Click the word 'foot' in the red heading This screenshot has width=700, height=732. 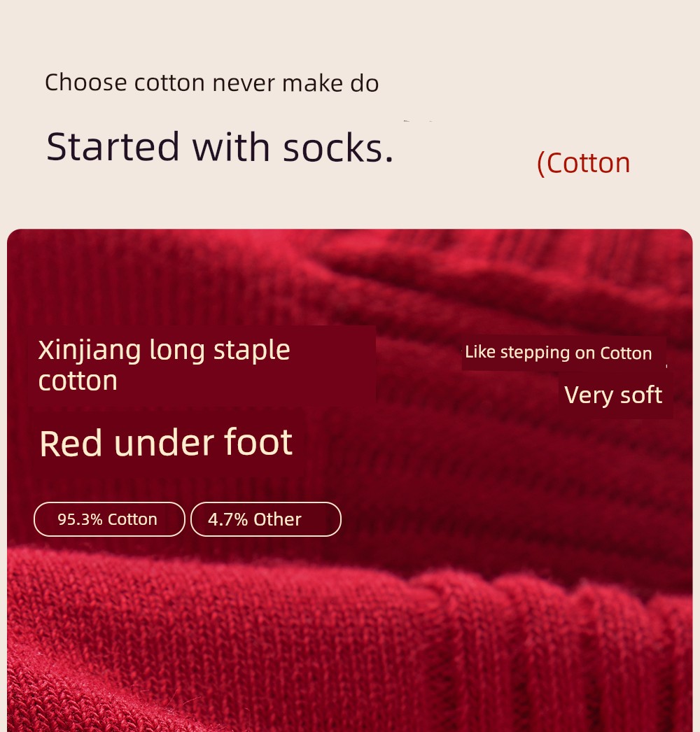(x=258, y=441)
